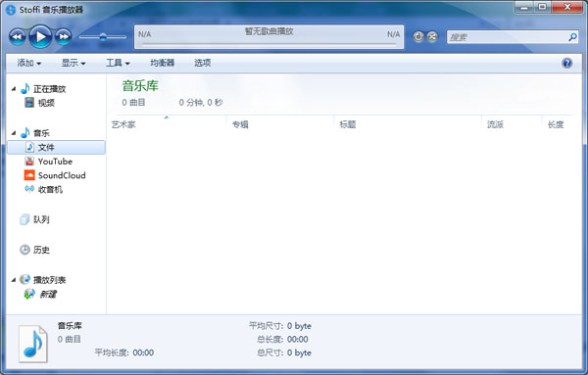588x375 pixels.
Task: Click the 暂无歌曲播放 now-playing text
Action: pyautogui.click(x=269, y=31)
